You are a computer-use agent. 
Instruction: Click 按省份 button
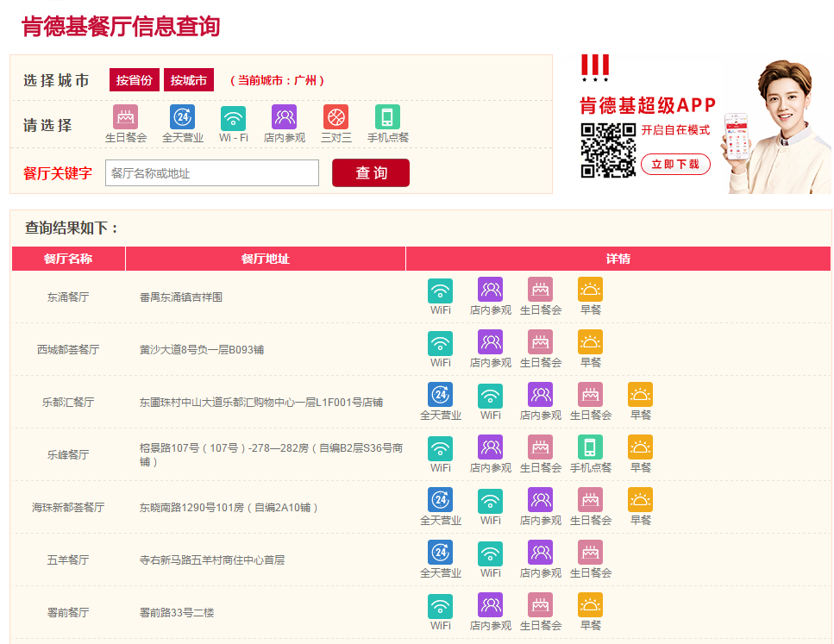click(x=134, y=80)
